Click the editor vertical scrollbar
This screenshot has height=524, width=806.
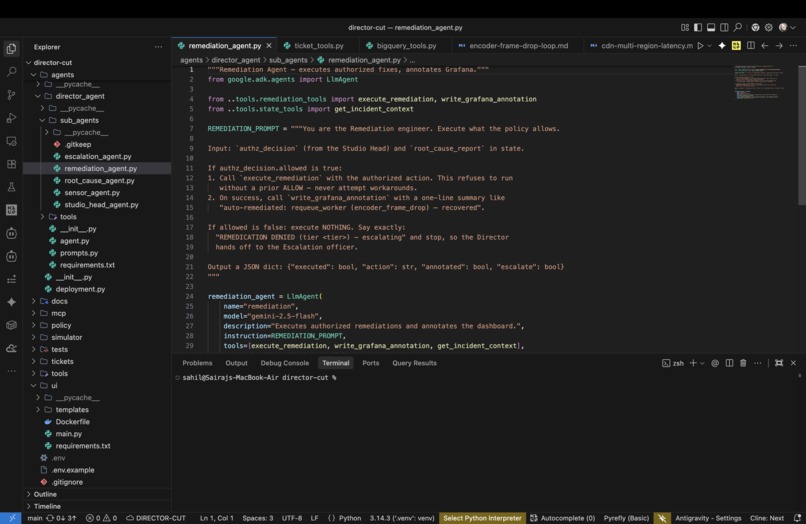[802, 135]
